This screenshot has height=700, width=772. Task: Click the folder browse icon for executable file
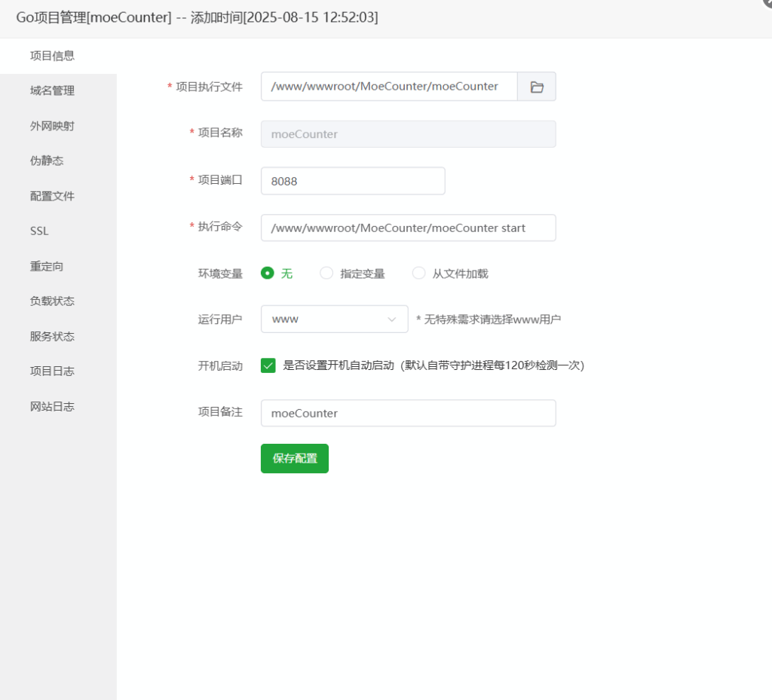[537, 87]
